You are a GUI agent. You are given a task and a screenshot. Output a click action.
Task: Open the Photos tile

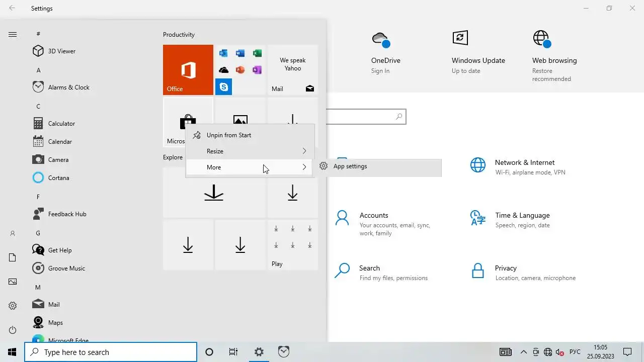pyautogui.click(x=240, y=121)
